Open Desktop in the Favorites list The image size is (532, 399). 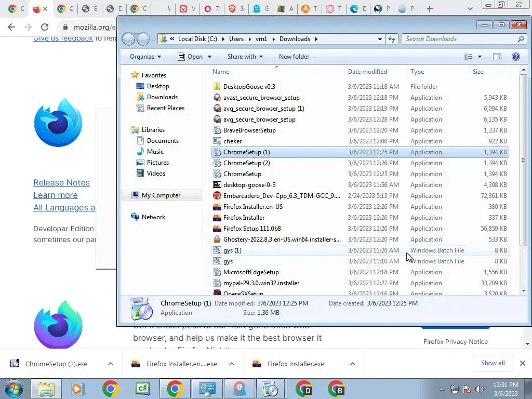point(158,86)
